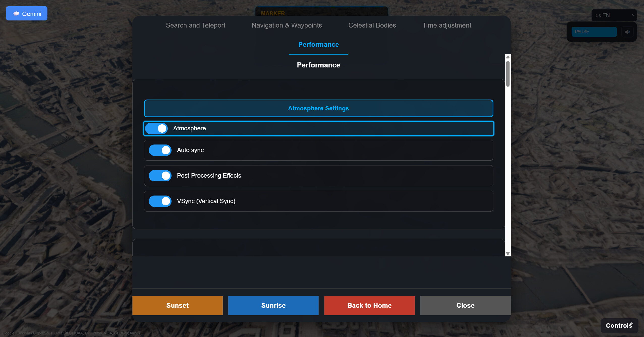Select the Search and Teleport tab
The height and width of the screenshot is (337, 644).
tap(195, 25)
